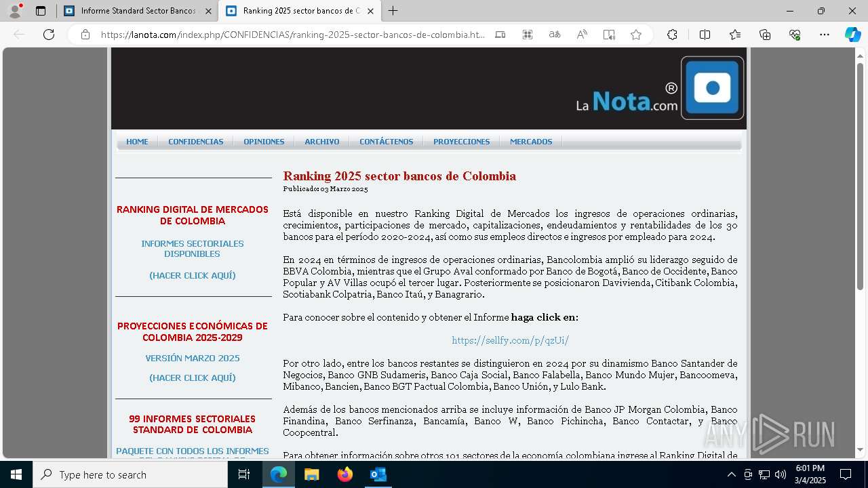Open the OPINIONES menu item
Screen dimensions: 868x488
[264, 142]
